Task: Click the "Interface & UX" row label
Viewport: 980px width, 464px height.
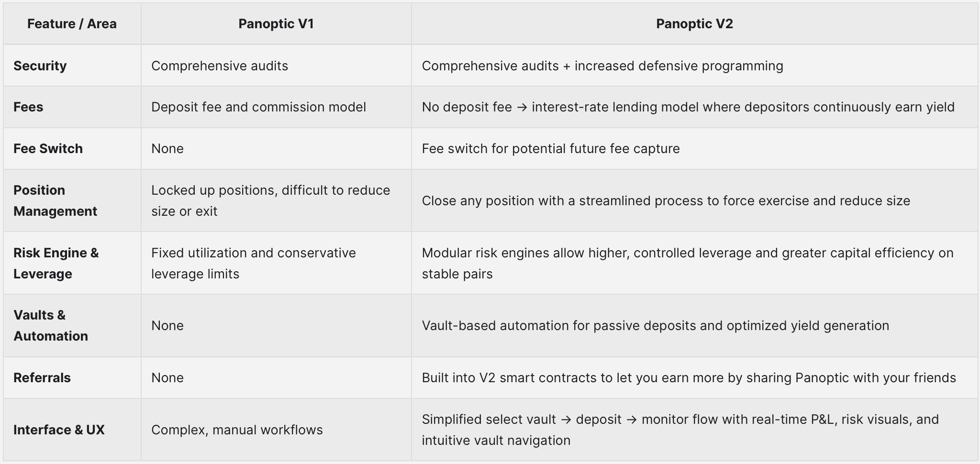Action: click(x=59, y=430)
